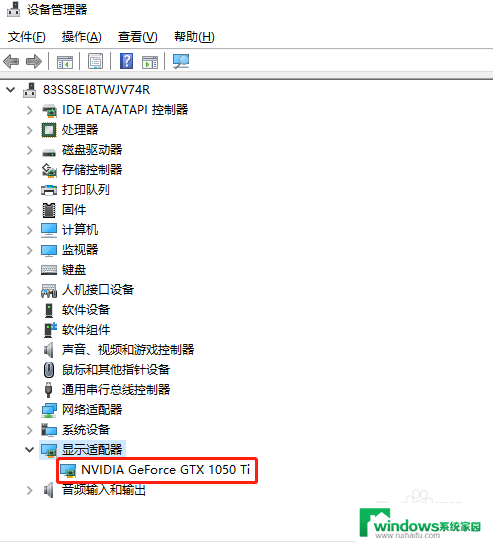Open the 文件(F) menu
493x543 pixels.
point(27,37)
